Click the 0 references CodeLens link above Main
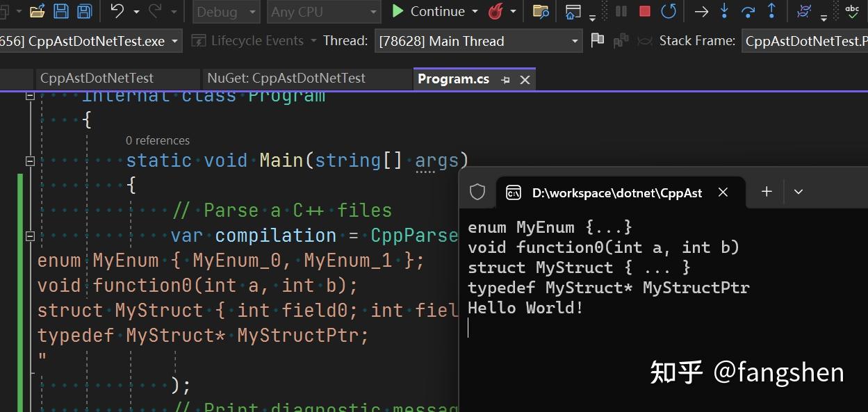The height and width of the screenshot is (412, 868). (x=158, y=140)
